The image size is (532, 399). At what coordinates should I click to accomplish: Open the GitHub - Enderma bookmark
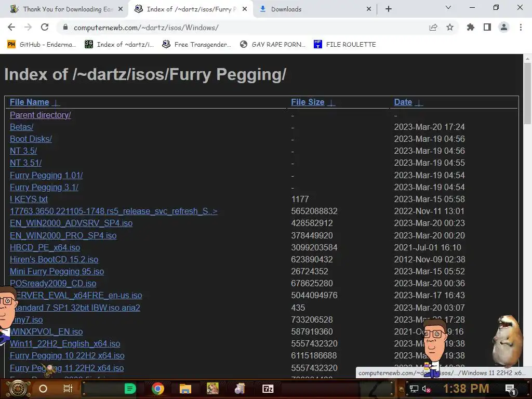pos(42,45)
